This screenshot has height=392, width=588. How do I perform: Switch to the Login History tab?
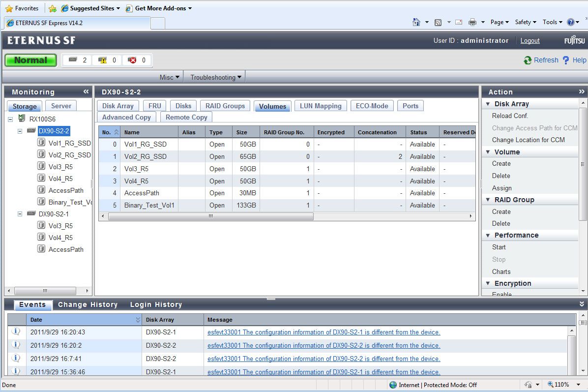[x=156, y=304]
